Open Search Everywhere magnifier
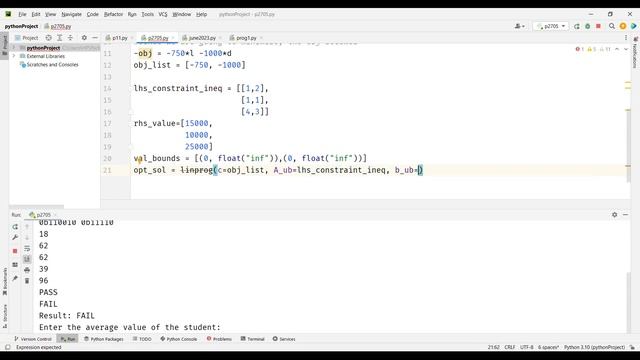Viewport: 640px width, 360px height. click(x=612, y=26)
